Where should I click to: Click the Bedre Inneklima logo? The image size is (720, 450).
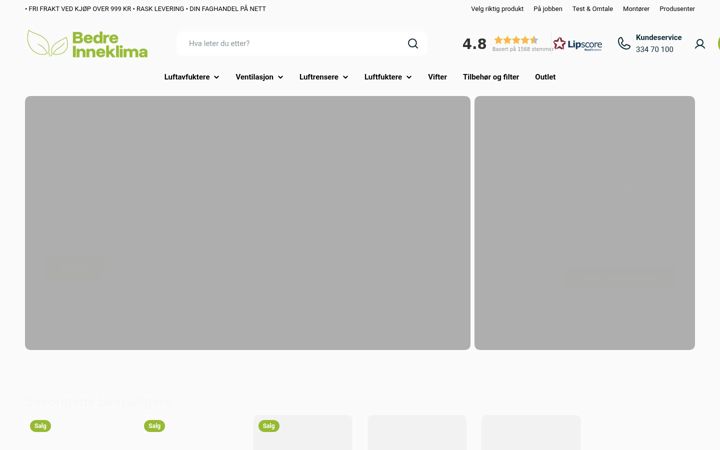coord(87,44)
